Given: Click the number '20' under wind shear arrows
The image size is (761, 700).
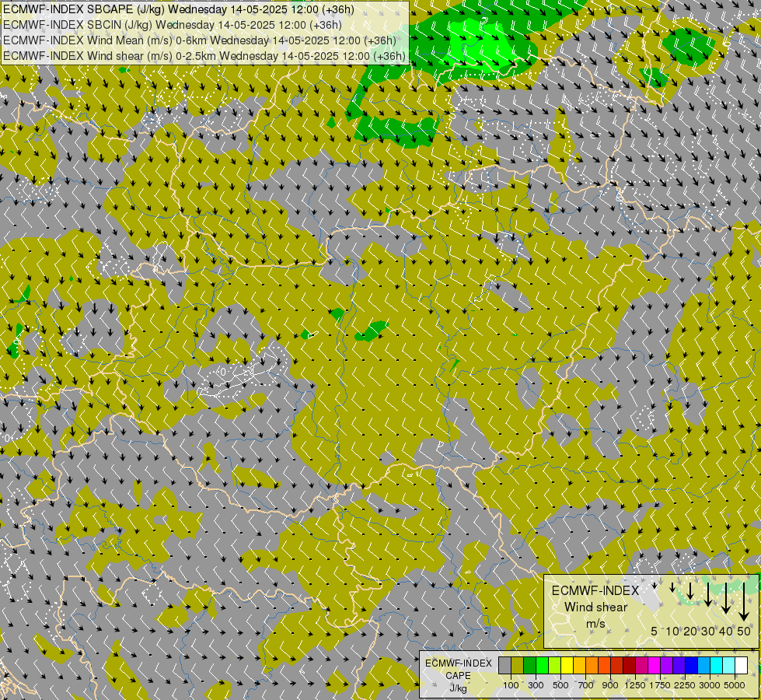Looking at the screenshot, I should click(690, 631).
